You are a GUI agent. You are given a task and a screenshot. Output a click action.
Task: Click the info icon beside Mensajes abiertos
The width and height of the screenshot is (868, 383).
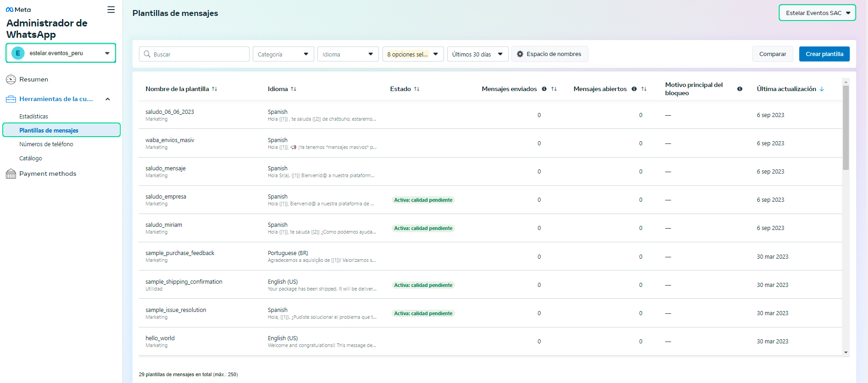click(634, 89)
